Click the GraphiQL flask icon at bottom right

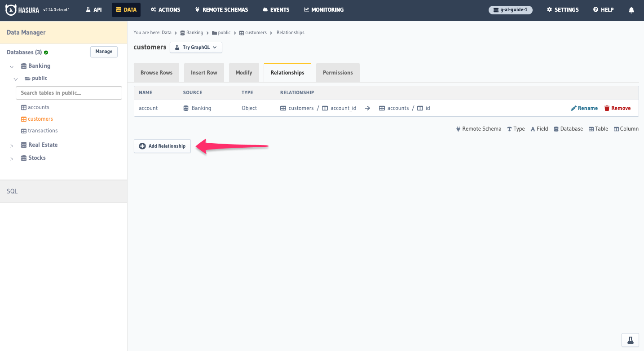point(630,340)
